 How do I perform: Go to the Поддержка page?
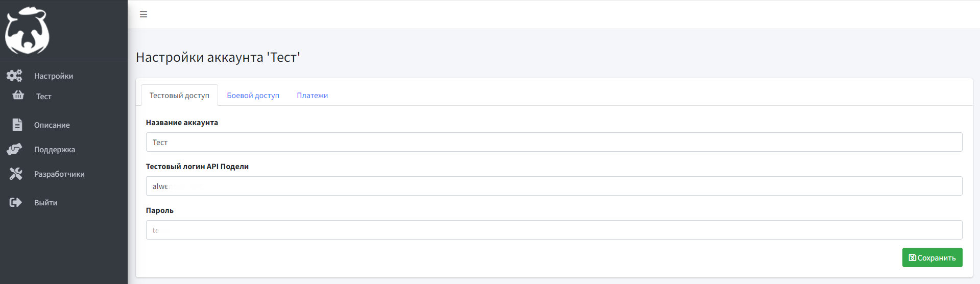pyautogui.click(x=55, y=149)
